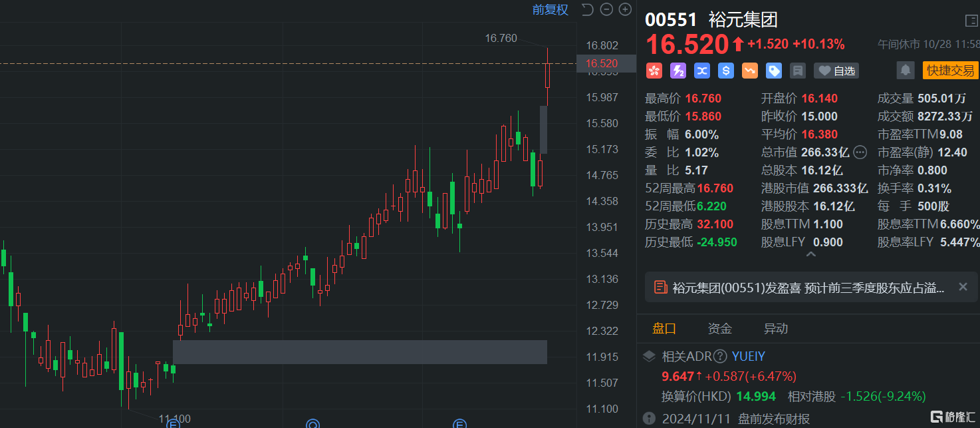Click person icon beside 2024/11/11 event
980x428 pixels.
click(x=649, y=419)
